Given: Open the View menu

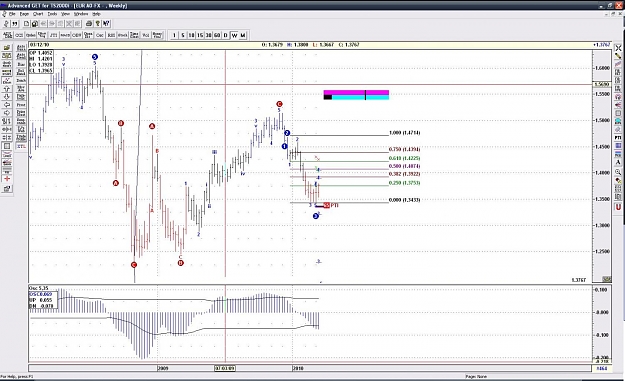Looking at the screenshot, I should tap(65, 14).
